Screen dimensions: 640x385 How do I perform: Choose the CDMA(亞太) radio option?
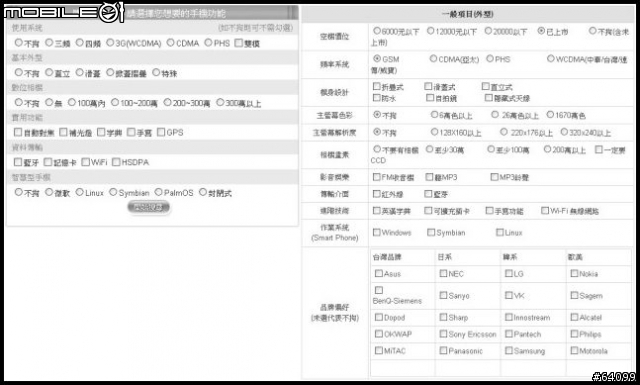pyautogui.click(x=433, y=59)
